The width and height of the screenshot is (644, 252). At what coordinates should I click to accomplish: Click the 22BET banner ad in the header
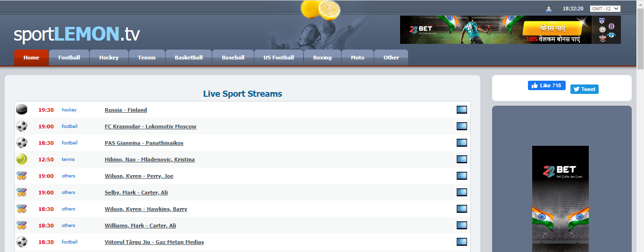[510, 30]
